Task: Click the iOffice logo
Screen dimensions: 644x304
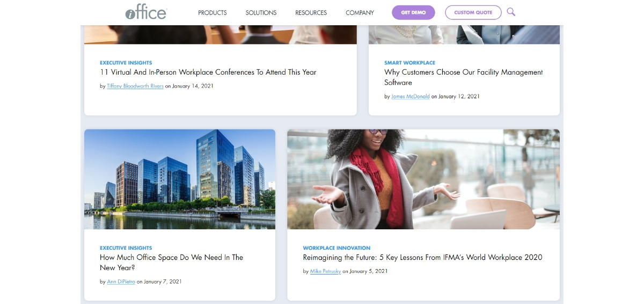Action: tap(145, 12)
